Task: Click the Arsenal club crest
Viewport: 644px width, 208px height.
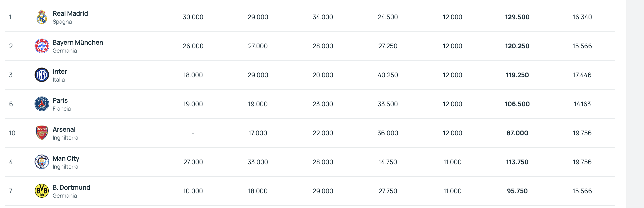Action: (x=42, y=133)
